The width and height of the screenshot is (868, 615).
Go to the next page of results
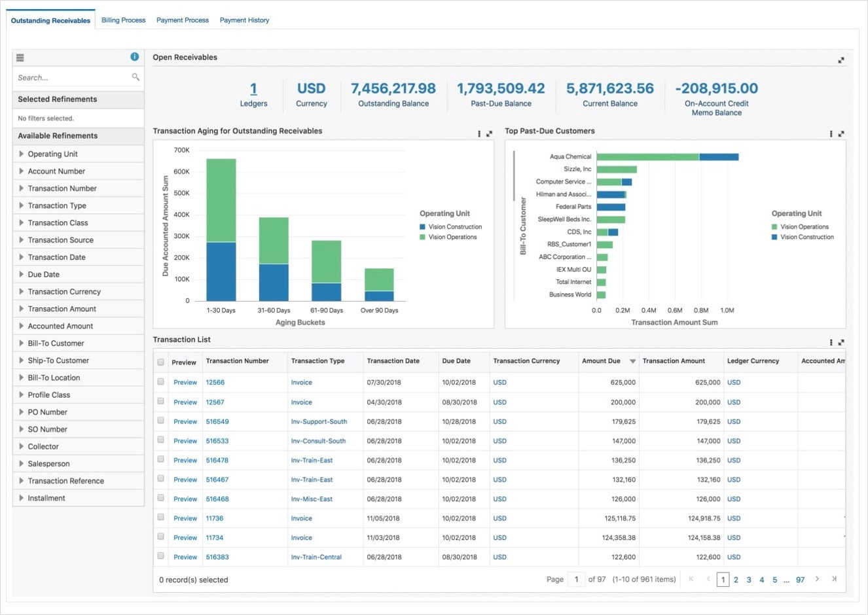click(x=817, y=579)
